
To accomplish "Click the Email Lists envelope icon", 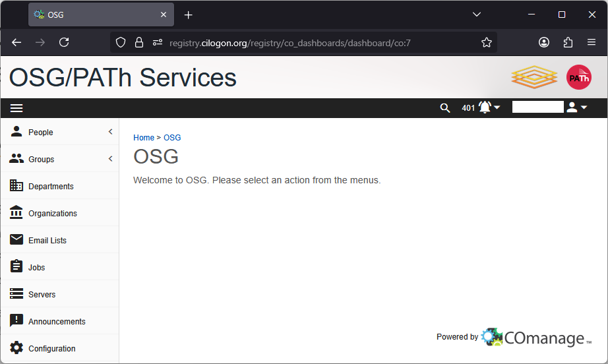I will point(16,239).
